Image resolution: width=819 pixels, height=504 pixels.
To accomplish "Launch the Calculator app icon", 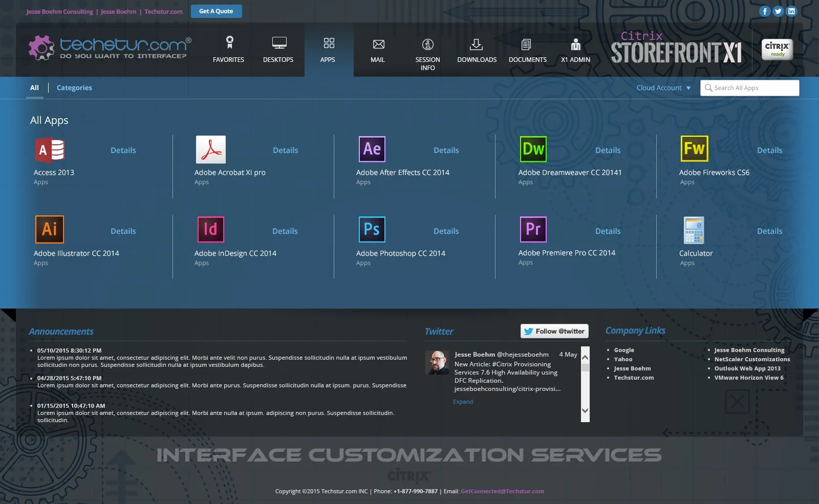I will (694, 230).
